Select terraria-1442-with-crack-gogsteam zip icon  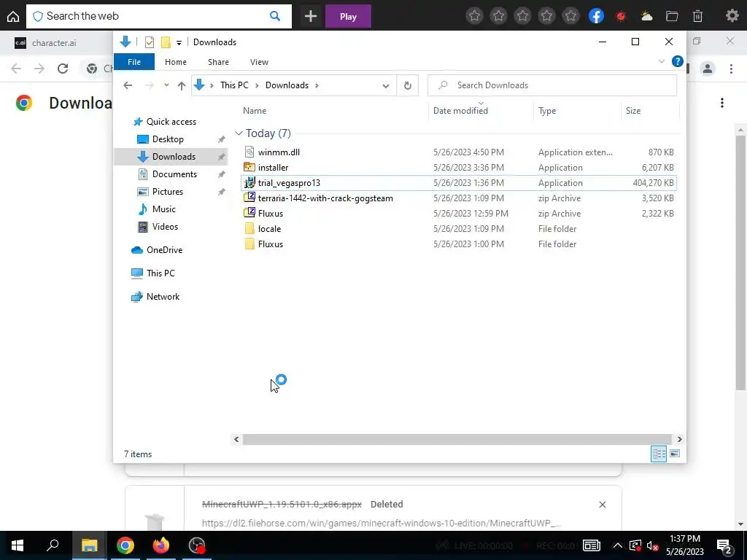(x=249, y=198)
